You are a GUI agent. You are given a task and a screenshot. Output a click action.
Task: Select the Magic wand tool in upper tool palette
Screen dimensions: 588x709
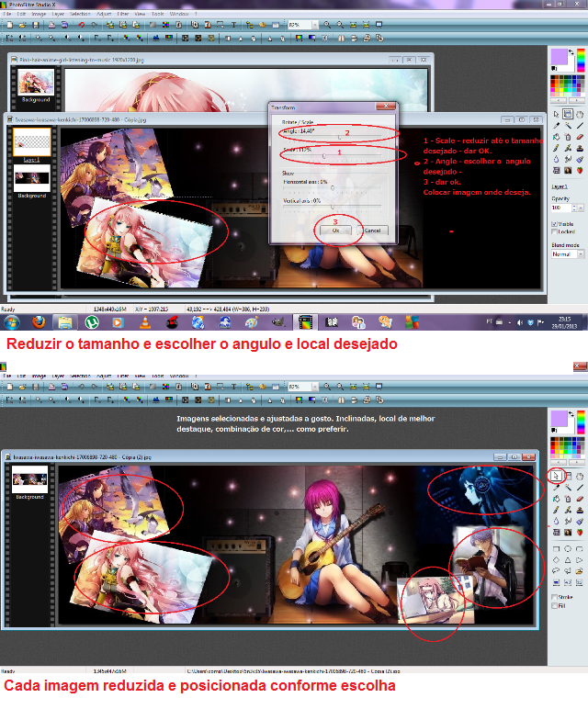point(568,126)
